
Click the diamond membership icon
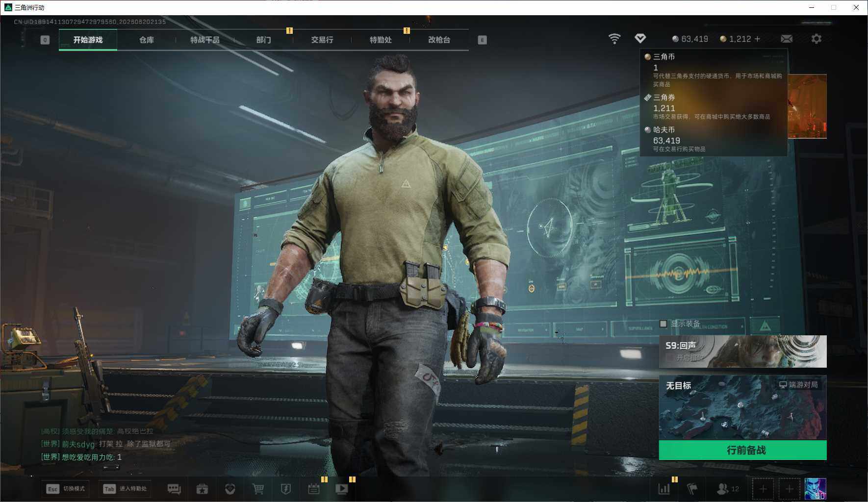(640, 38)
